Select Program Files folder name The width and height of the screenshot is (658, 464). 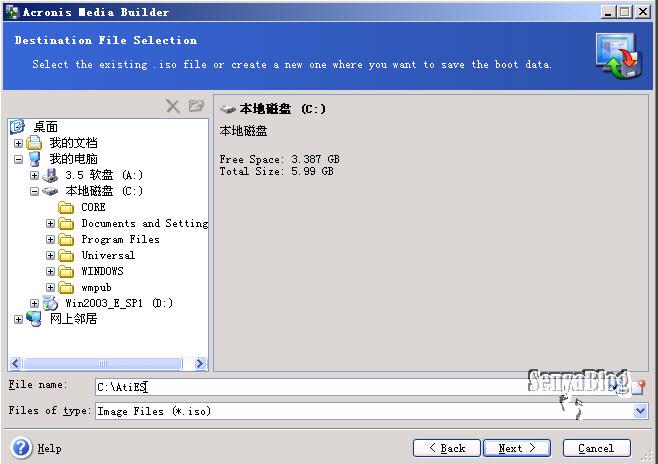tap(120, 239)
